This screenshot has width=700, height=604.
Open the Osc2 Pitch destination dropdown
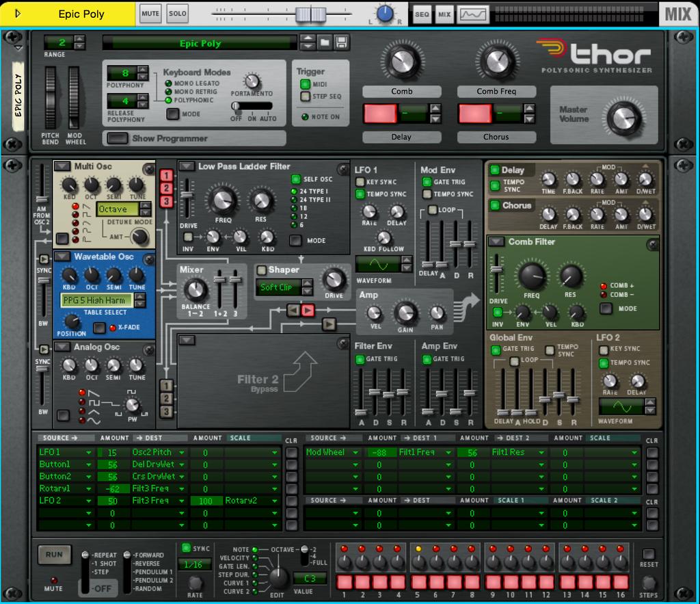coord(182,453)
